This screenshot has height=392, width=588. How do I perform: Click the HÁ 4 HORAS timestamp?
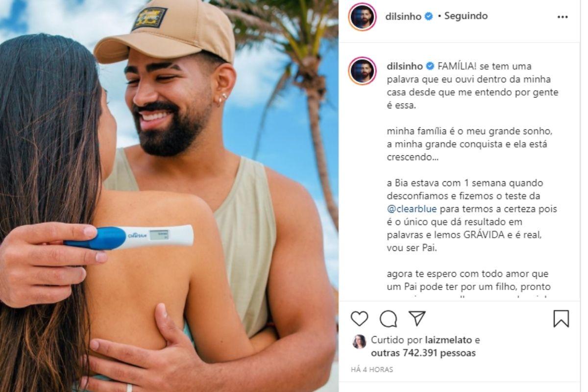click(372, 370)
